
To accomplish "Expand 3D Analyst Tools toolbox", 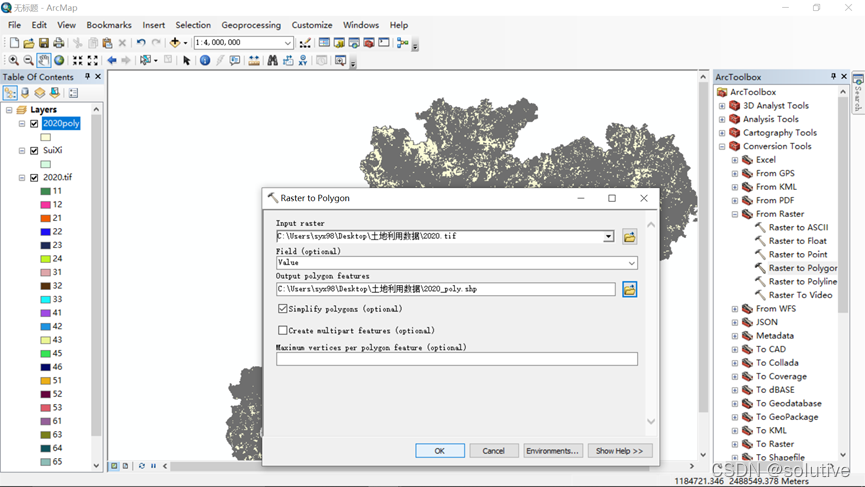I will click(722, 106).
